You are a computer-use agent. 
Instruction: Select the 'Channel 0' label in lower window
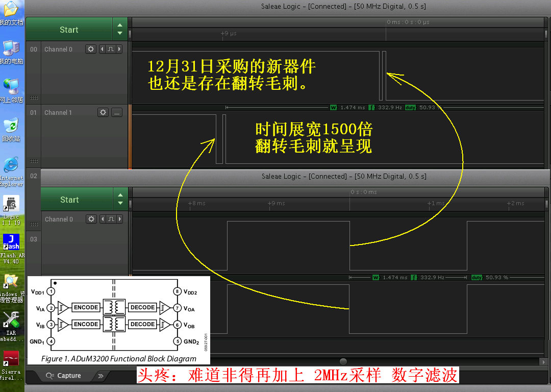pyautogui.click(x=59, y=219)
